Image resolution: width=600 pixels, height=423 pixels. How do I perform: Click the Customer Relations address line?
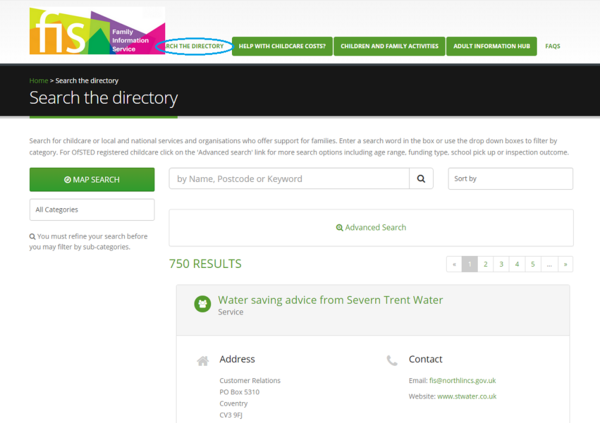tap(250, 381)
